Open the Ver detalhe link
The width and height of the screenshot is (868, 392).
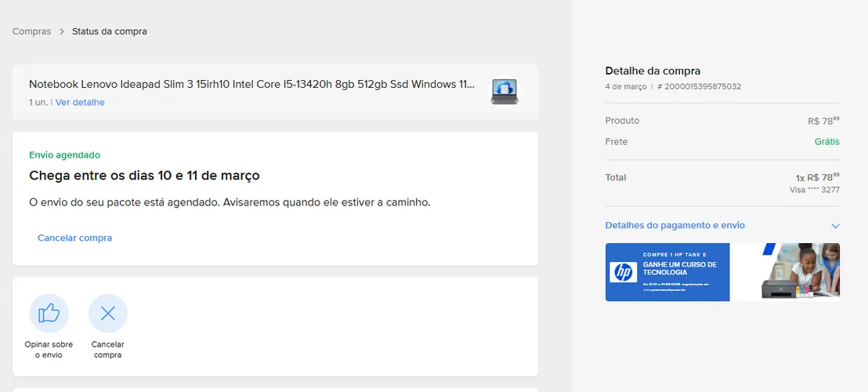pyautogui.click(x=80, y=103)
